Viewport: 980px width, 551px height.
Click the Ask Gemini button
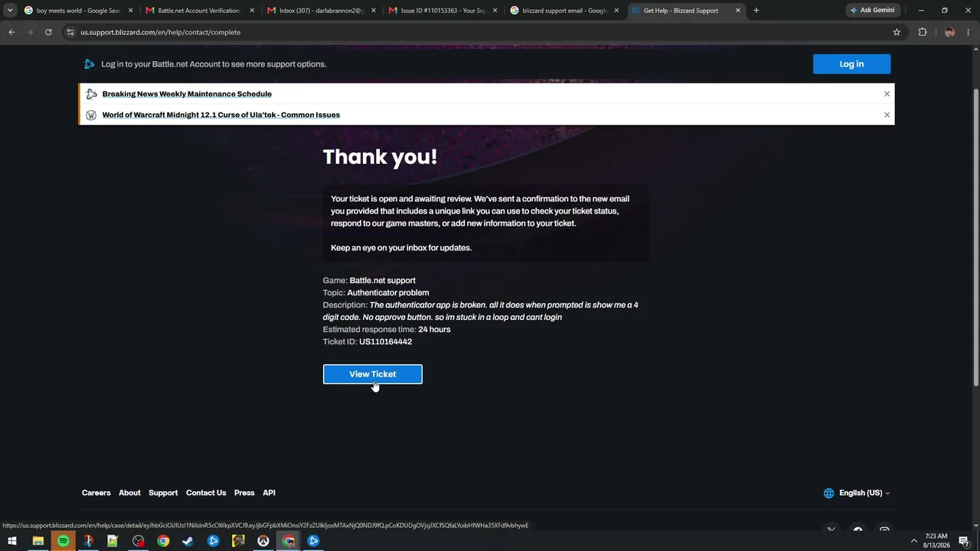point(872,11)
